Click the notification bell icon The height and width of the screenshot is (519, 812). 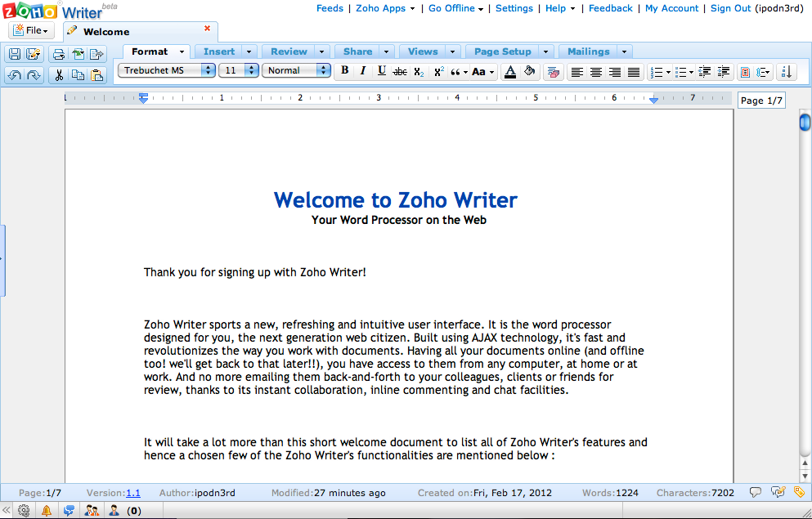(46, 511)
